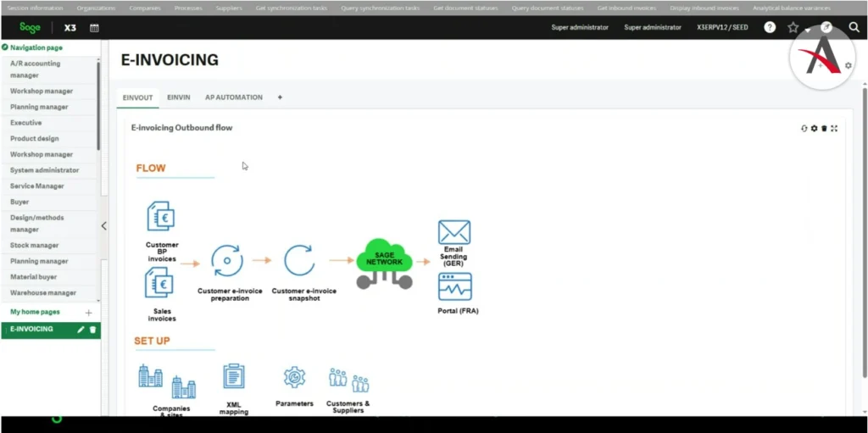Select Product design in the sidebar

pyautogui.click(x=48, y=138)
